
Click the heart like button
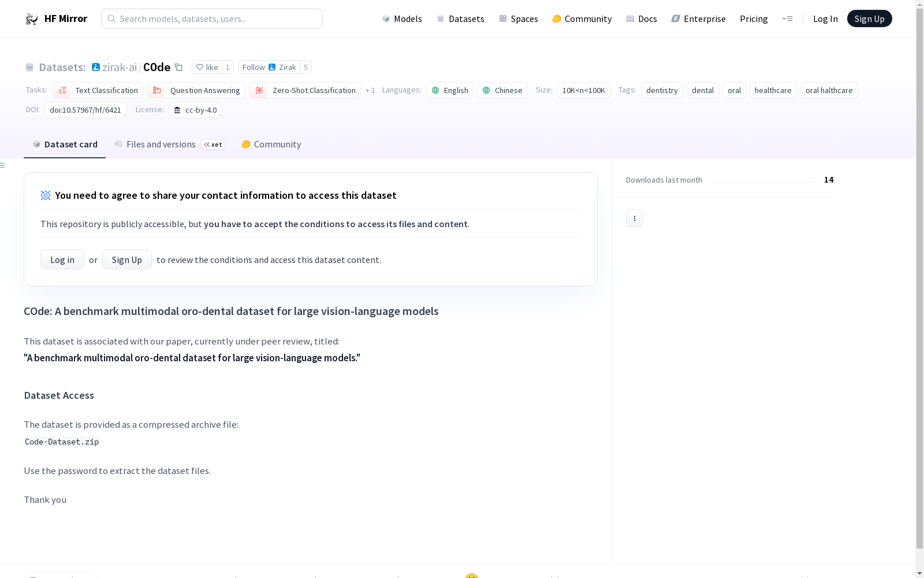207,68
